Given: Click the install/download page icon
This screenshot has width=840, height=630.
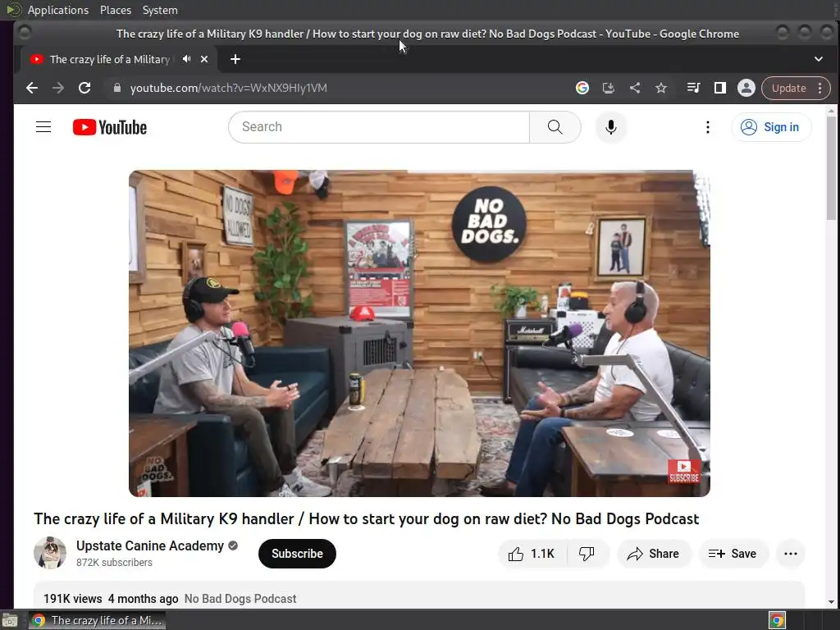Looking at the screenshot, I should pyautogui.click(x=609, y=88).
